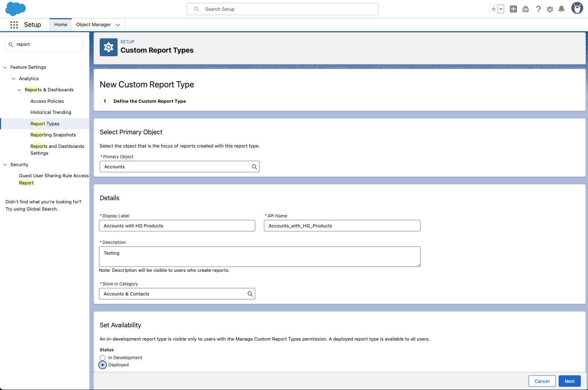Click the Cancel button

coord(542,381)
